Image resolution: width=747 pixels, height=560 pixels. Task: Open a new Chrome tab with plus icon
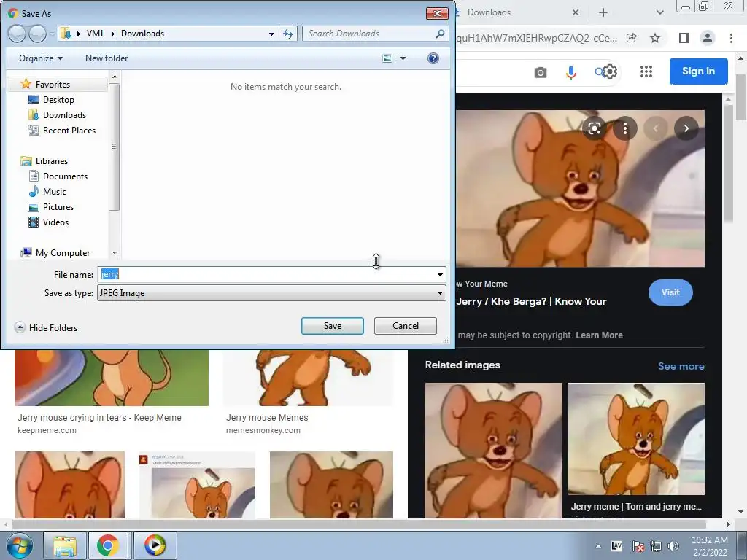tap(603, 12)
